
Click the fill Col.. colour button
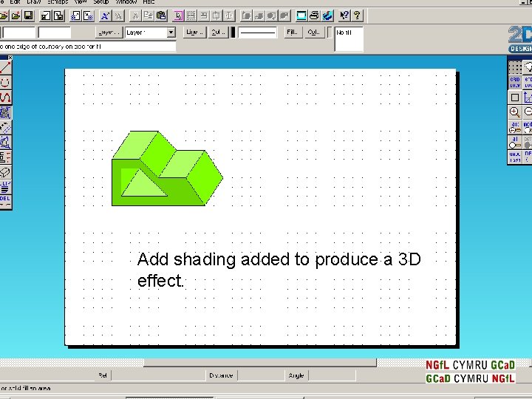tap(314, 33)
